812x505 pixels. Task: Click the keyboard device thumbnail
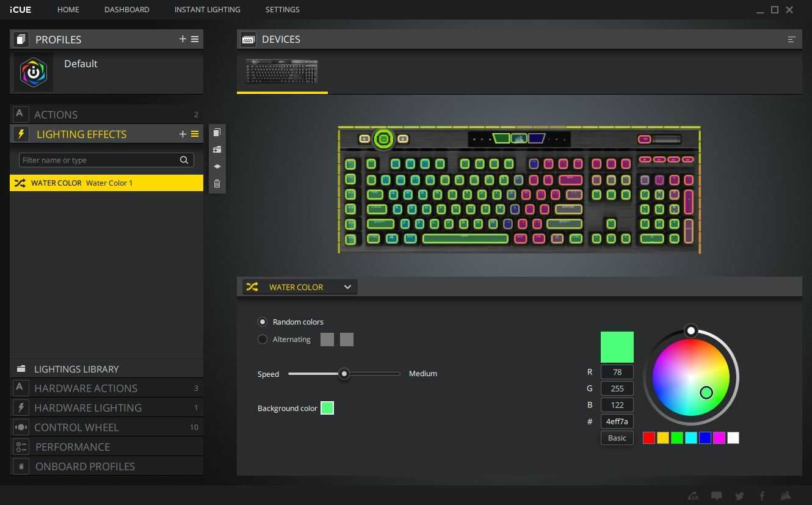[x=281, y=71]
